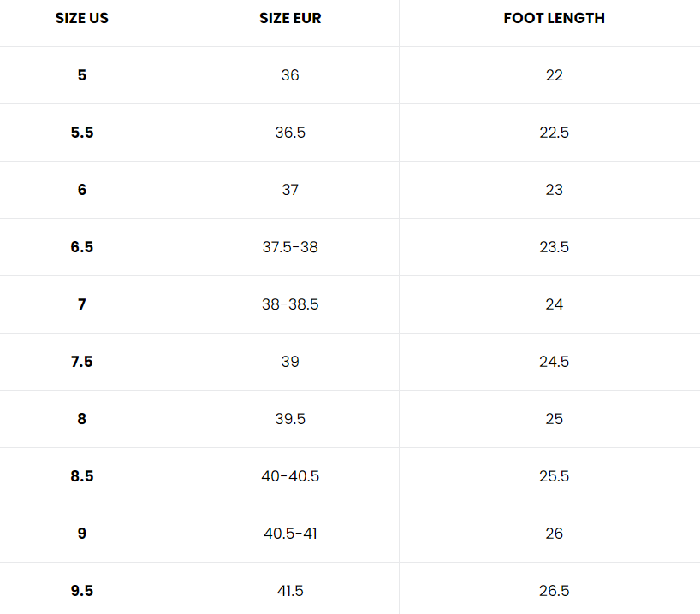Viewport: 700px width, 614px height.
Task: Click EUR size 37.5-38 cell
Action: 290,247
